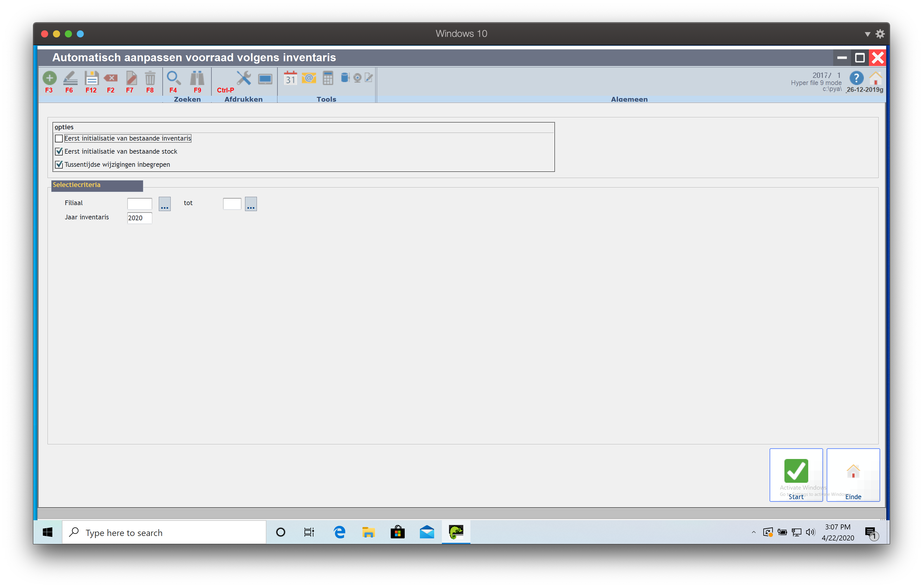923x588 pixels.
Task: Open the Filiaal lookup '...' button
Action: (164, 204)
